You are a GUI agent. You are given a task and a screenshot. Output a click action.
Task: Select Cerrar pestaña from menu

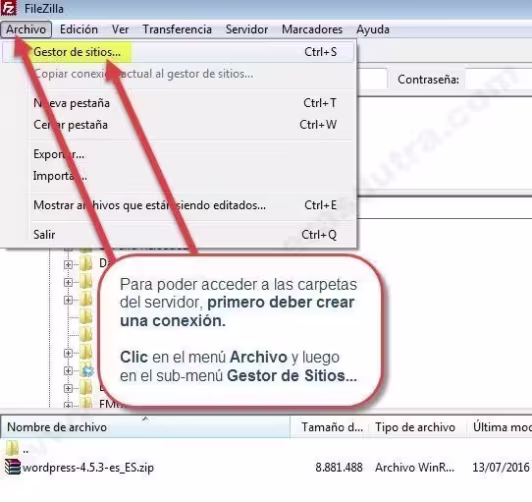click(x=178, y=124)
